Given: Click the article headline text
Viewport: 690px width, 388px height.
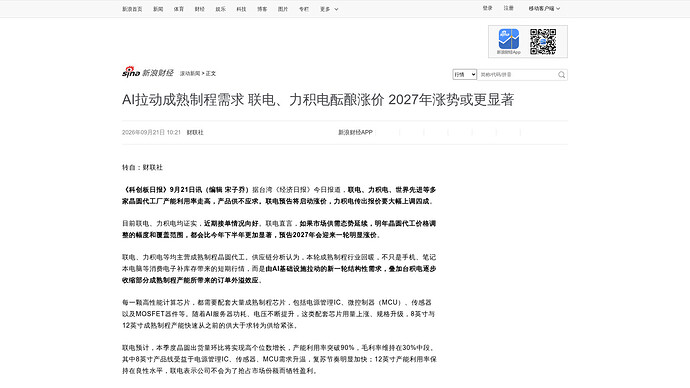Looking at the screenshot, I should click(318, 100).
